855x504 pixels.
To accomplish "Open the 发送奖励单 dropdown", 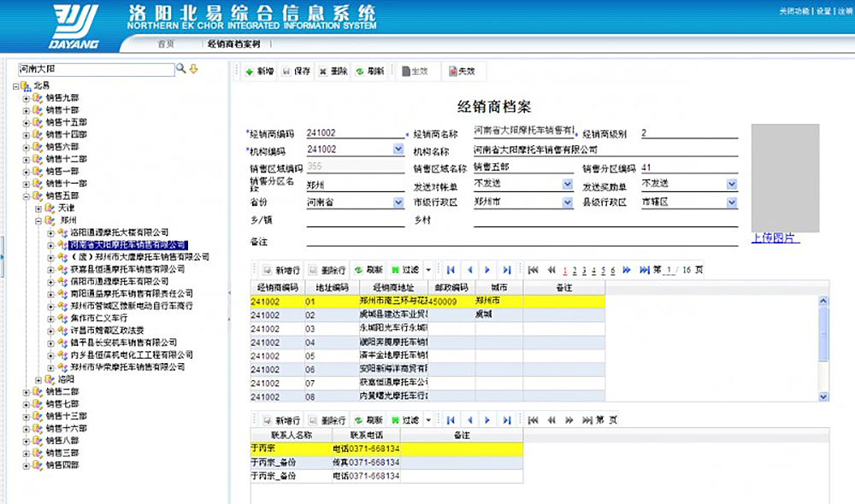I will (732, 185).
